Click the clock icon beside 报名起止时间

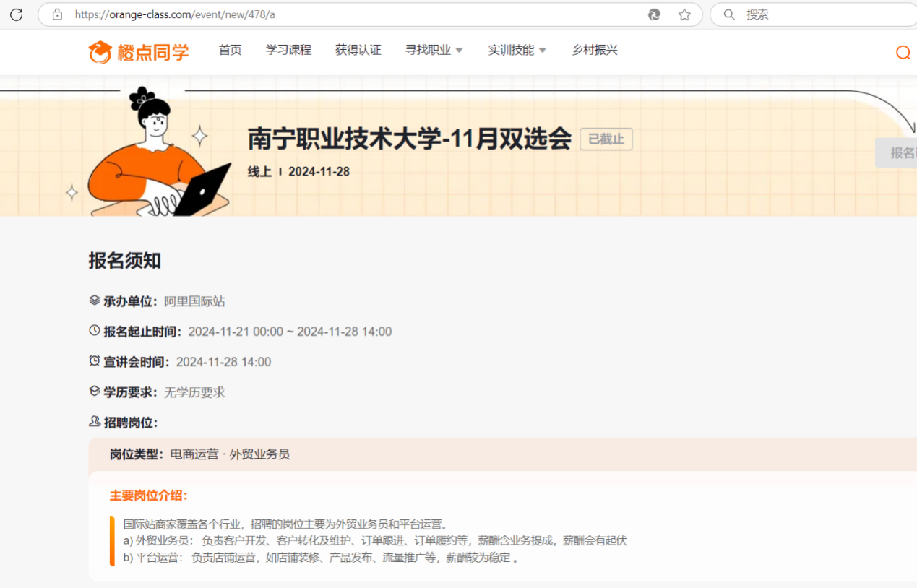95,331
